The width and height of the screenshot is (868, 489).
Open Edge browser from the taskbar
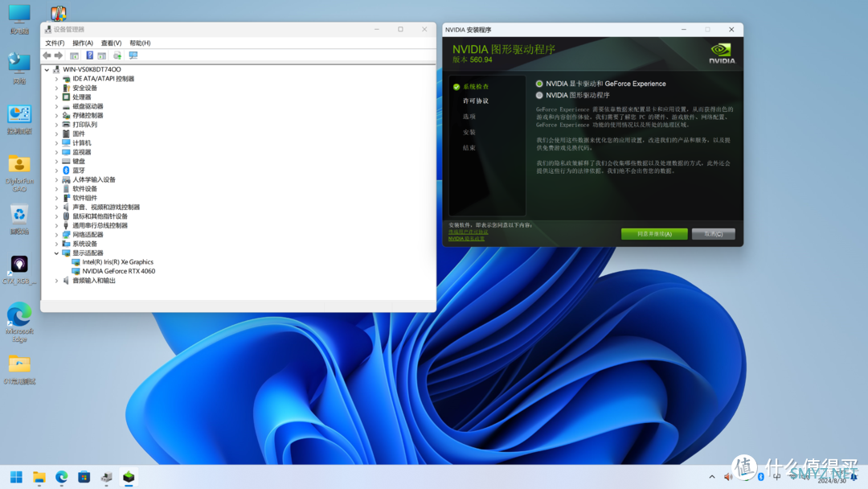61,477
